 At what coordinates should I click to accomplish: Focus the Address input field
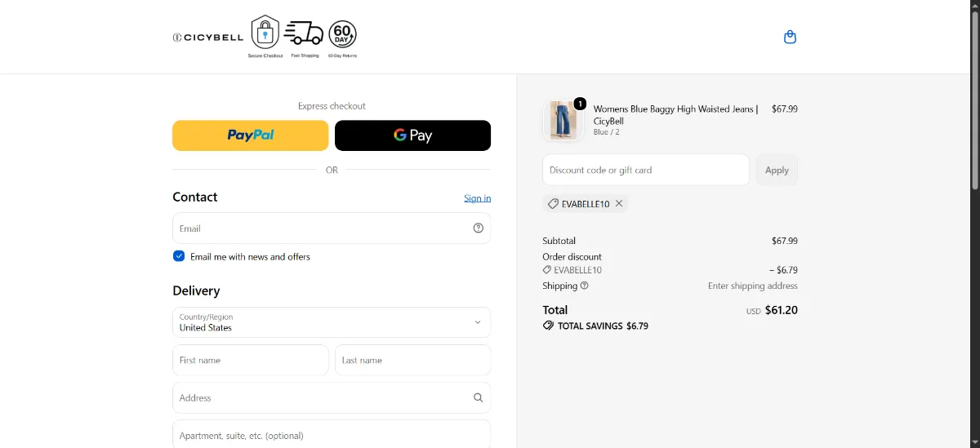332,398
